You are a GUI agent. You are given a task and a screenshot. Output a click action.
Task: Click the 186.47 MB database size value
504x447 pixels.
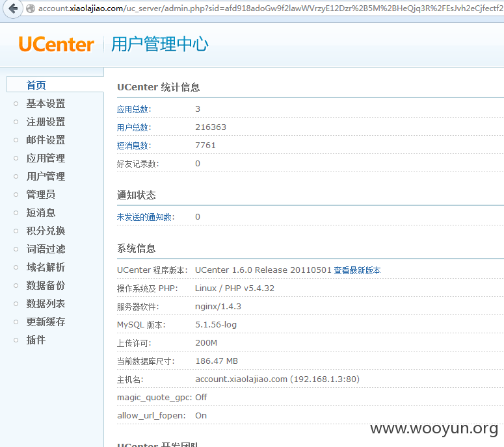pos(217,361)
